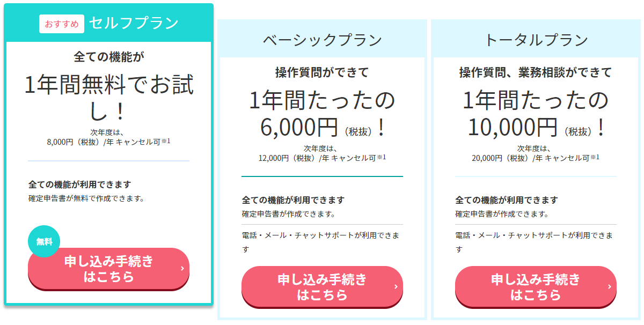Click 確定申告書が無料で作成できます text
Screen dimensions: 644x325
click(86, 198)
